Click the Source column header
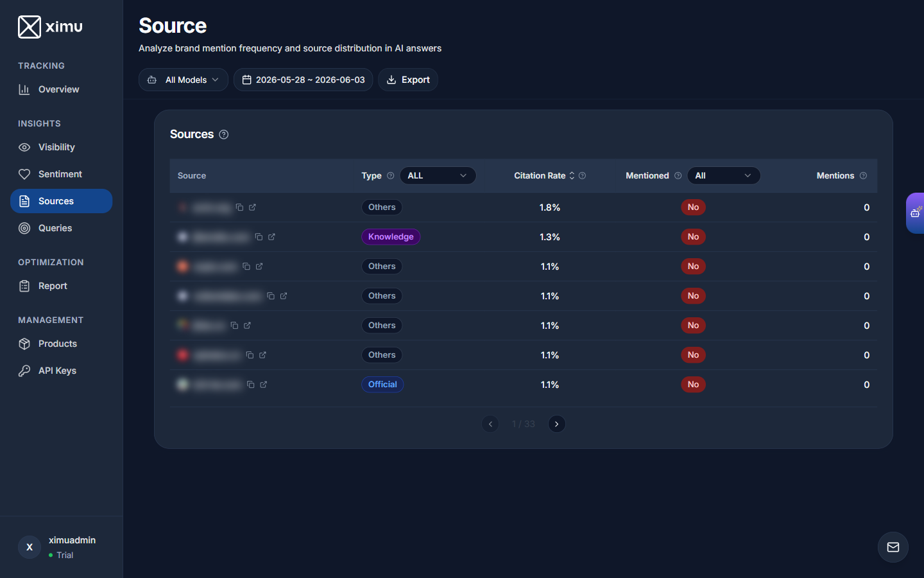Viewport: 924px width, 578px height. coord(192,175)
